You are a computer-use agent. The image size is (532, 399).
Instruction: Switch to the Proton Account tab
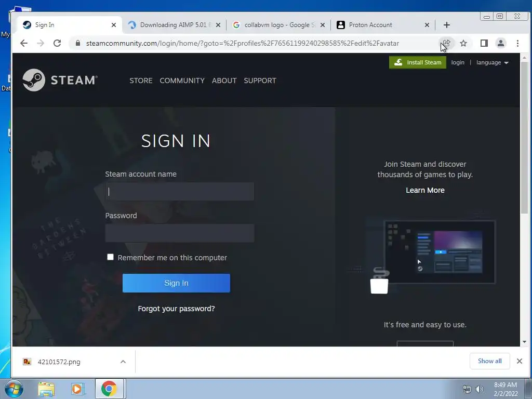383,25
